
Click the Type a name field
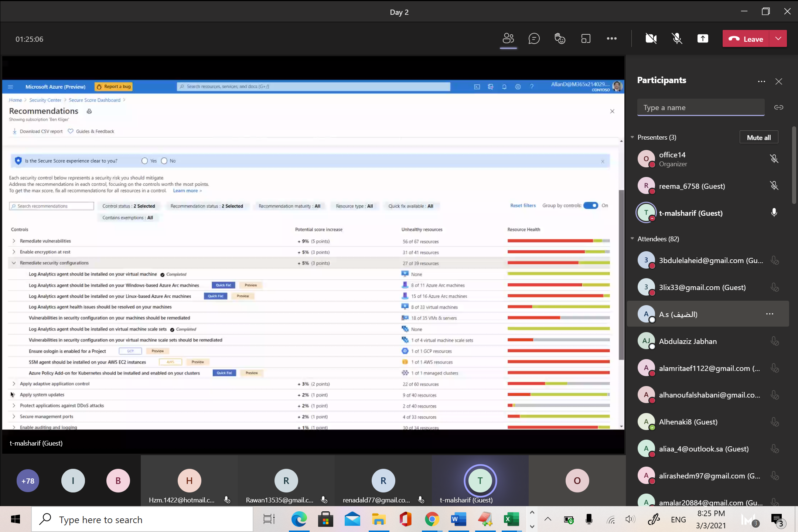click(x=700, y=108)
